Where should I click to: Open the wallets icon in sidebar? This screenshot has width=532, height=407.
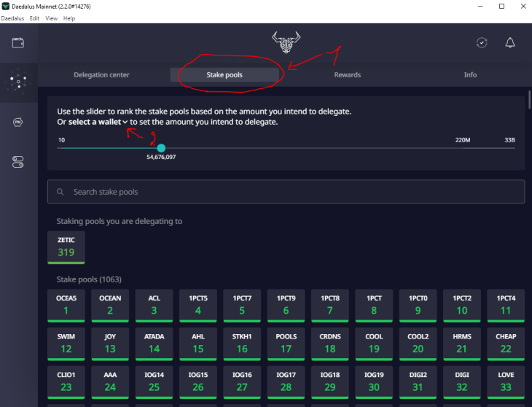[x=18, y=43]
